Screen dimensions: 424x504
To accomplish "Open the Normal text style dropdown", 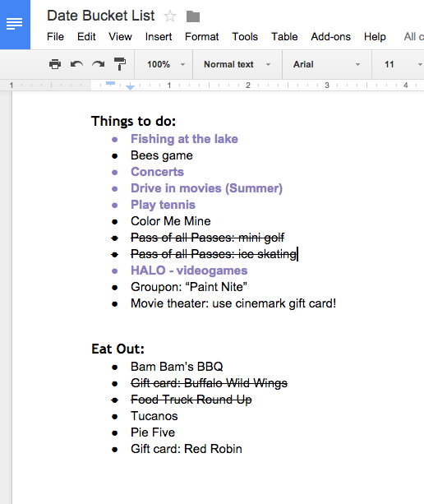I will coord(237,64).
